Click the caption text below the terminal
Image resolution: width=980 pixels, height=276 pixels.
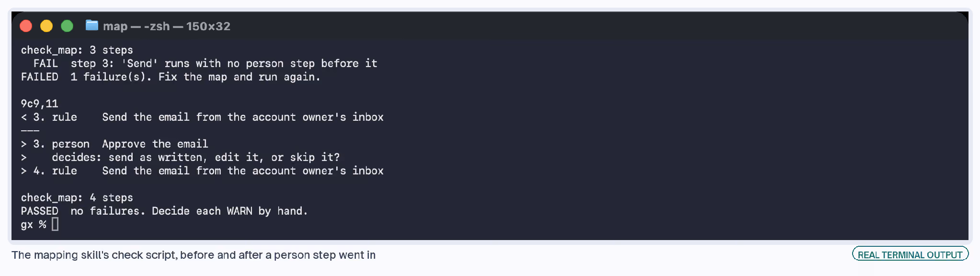(194, 255)
